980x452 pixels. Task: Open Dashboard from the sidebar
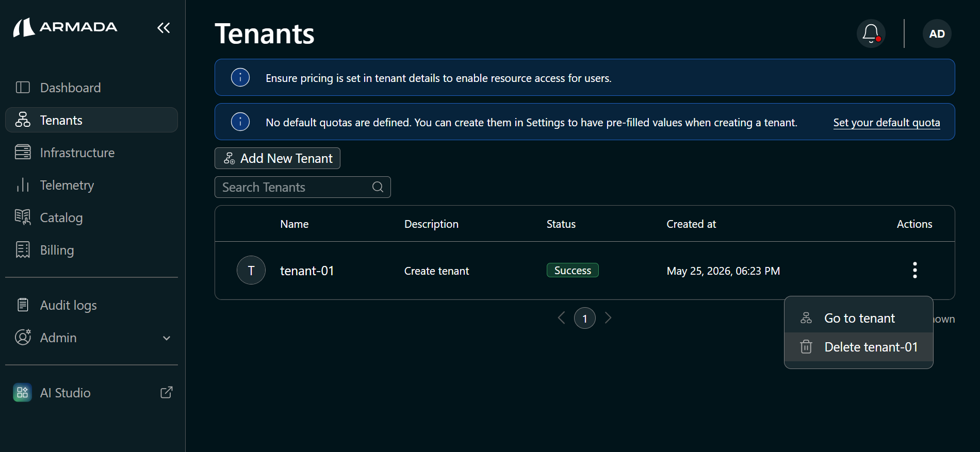(x=91, y=88)
